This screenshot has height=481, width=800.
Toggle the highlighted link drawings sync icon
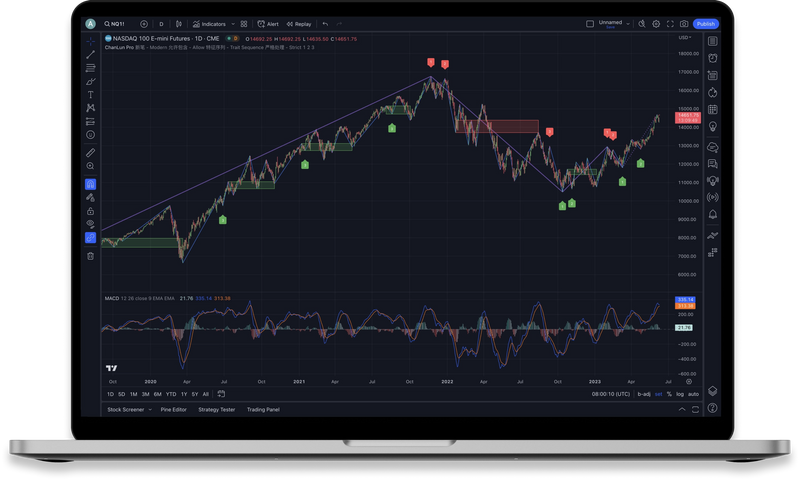90,238
